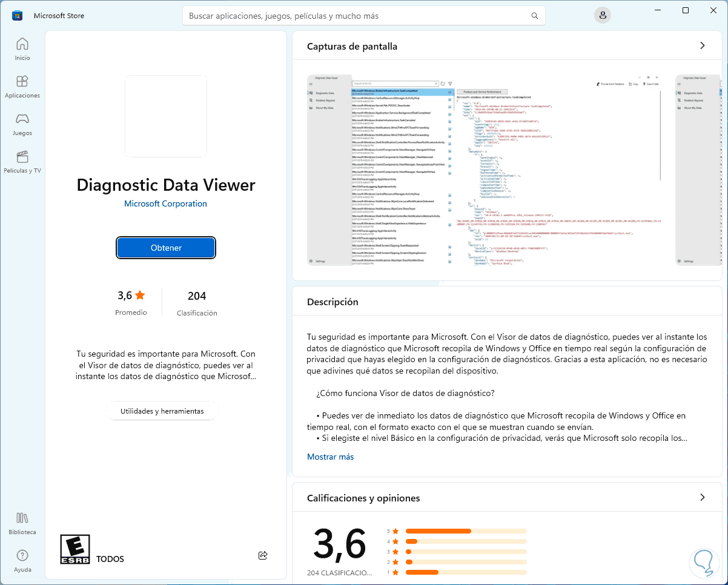Screen dimensions: 728x585
Task: Click Mostrar más in description
Action: point(330,457)
